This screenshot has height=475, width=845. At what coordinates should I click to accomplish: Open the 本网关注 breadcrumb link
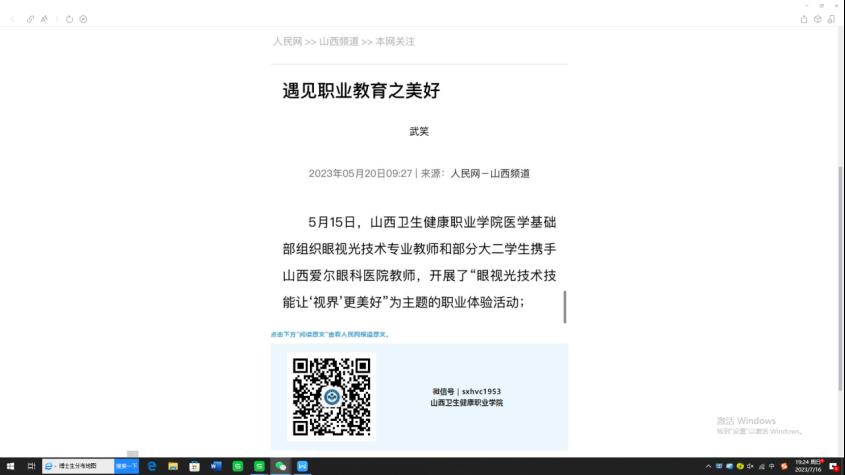[x=395, y=42]
